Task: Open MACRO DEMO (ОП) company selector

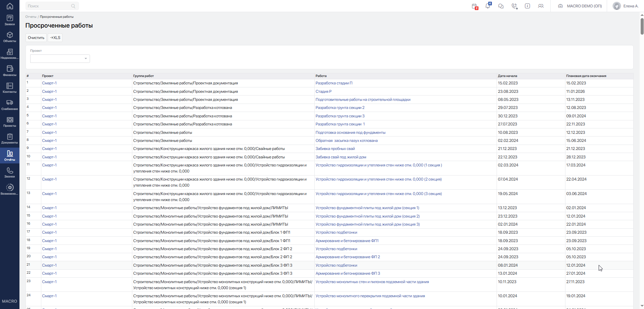Action: [x=580, y=6]
